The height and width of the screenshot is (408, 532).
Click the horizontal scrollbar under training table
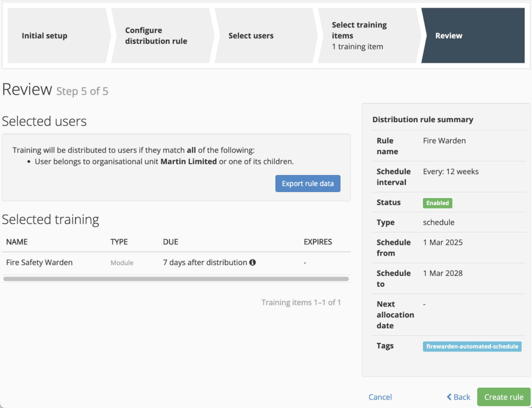click(x=176, y=279)
